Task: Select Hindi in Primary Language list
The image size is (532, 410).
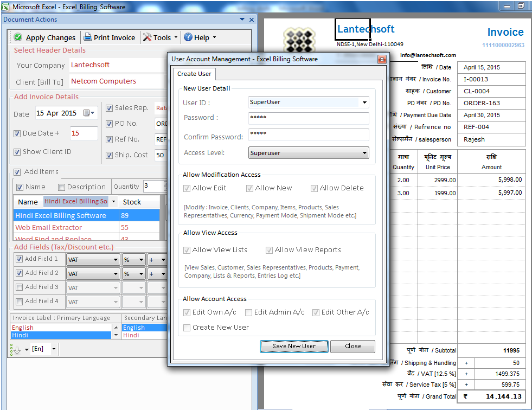Action: 61,335
